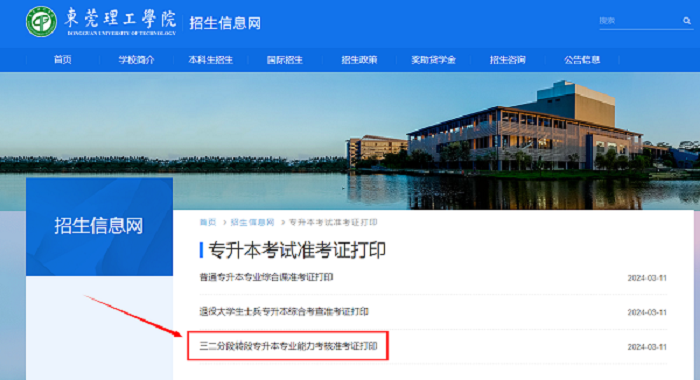Open the 招生咨询 navigation item
Viewport: 700px width, 380px height.
(508, 60)
